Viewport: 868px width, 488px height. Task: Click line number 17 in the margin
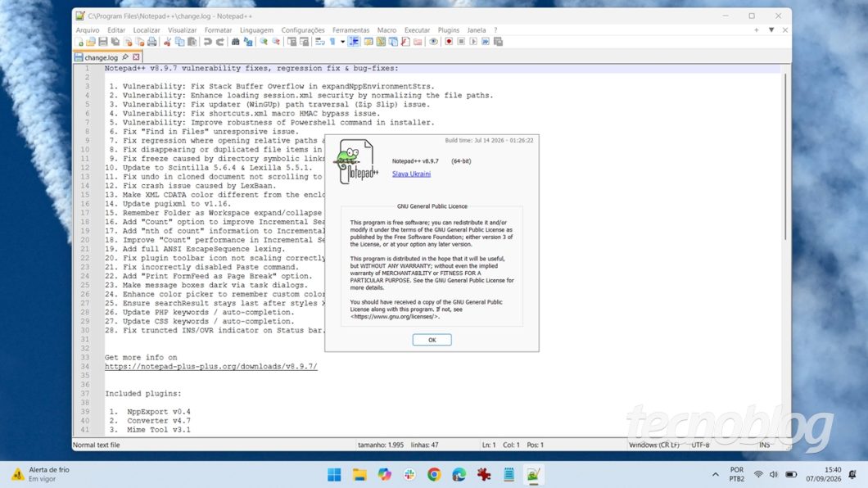[x=84, y=212]
